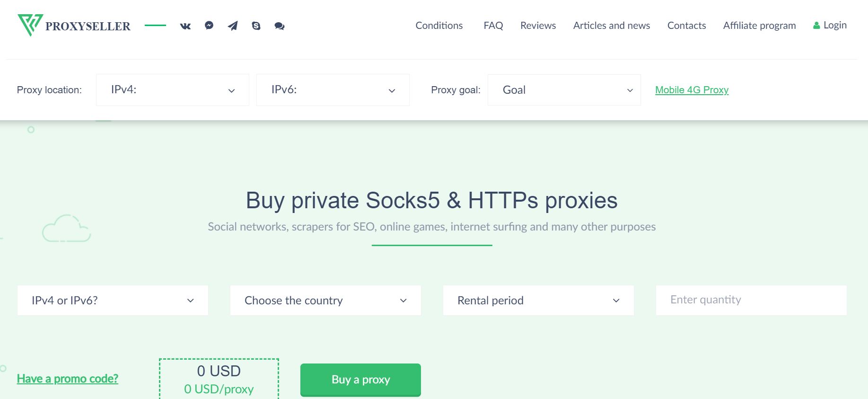Open the Proxy goal dropdown

[x=564, y=90]
